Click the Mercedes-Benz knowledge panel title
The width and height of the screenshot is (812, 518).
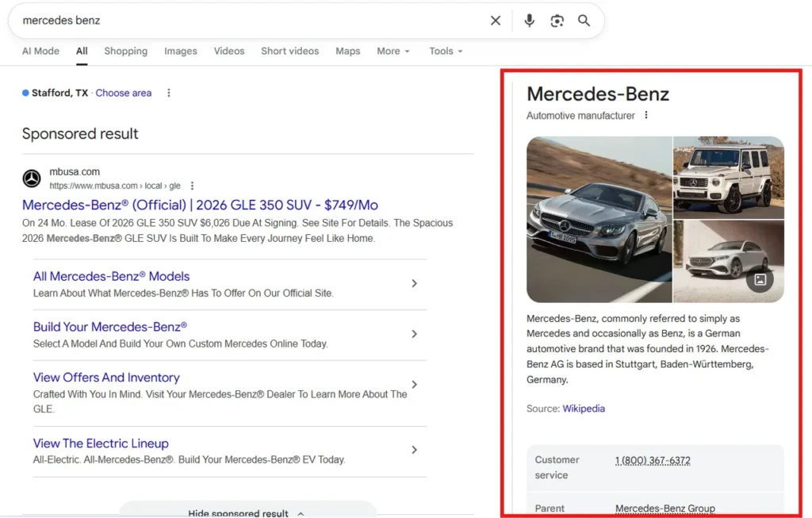point(598,94)
